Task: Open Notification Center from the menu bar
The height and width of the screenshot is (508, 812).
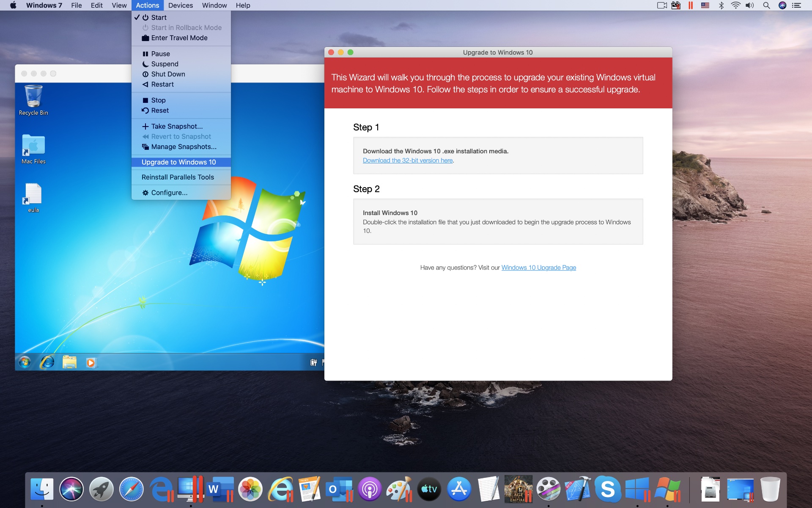Action: click(x=797, y=6)
